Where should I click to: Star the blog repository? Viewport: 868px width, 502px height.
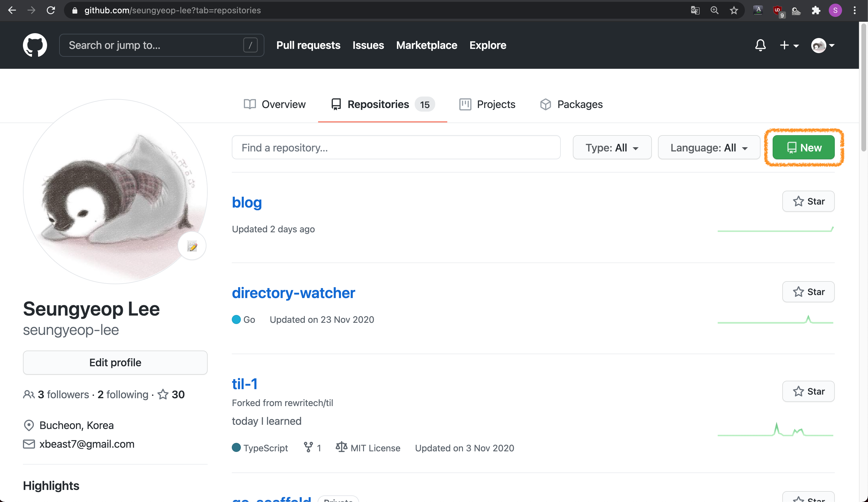pyautogui.click(x=808, y=202)
